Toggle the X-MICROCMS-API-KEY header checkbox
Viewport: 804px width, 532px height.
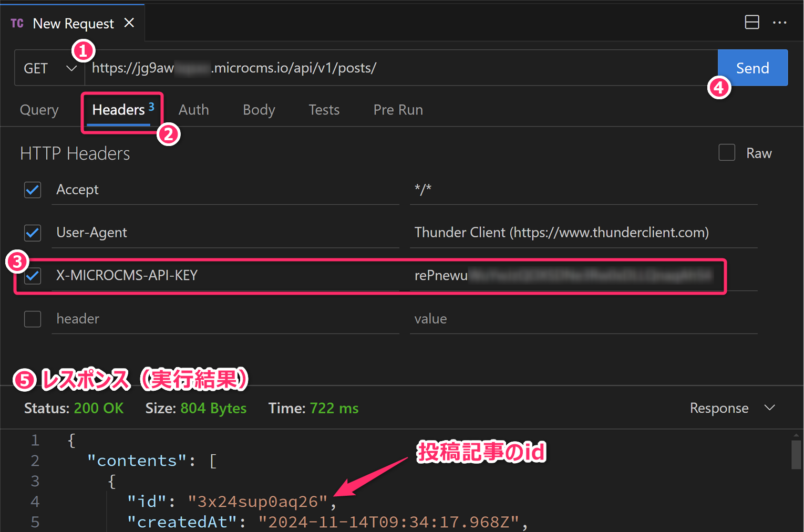coord(33,276)
